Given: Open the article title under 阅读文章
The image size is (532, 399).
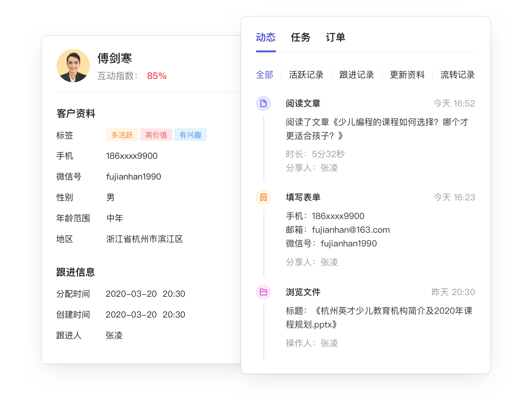Looking at the screenshot, I should (377, 129).
